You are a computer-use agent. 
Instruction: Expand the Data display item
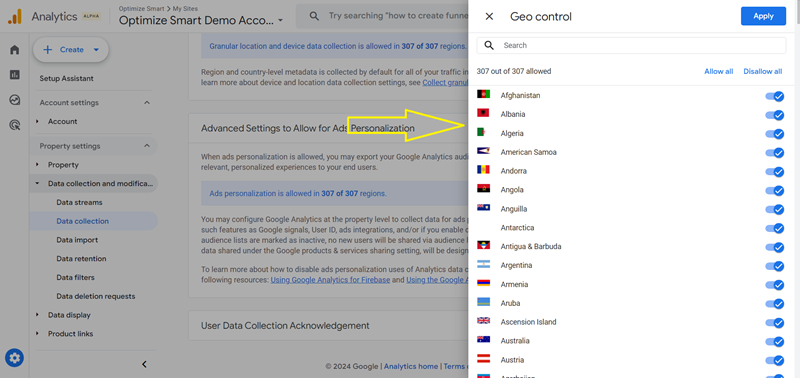point(37,315)
